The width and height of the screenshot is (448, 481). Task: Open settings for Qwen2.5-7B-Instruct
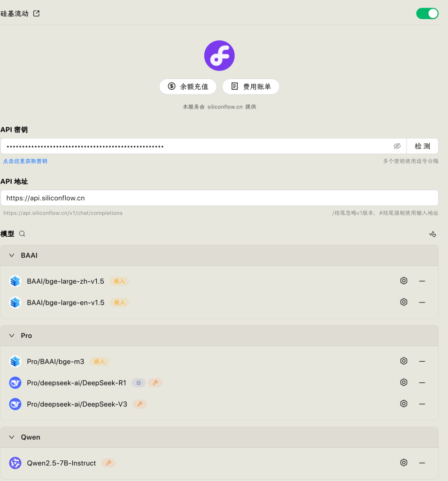pos(403,463)
